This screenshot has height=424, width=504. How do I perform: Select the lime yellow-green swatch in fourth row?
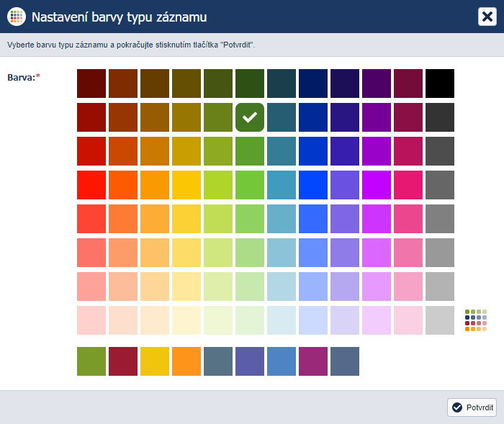click(x=218, y=185)
